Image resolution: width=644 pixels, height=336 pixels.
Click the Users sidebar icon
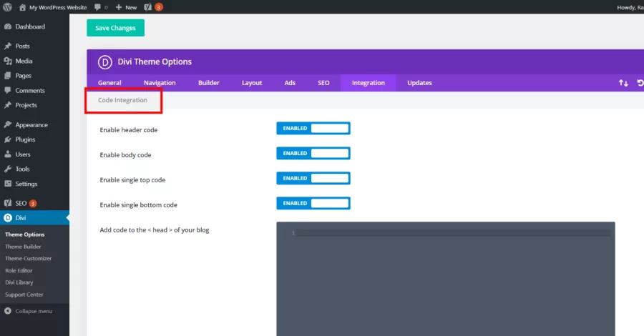8,154
